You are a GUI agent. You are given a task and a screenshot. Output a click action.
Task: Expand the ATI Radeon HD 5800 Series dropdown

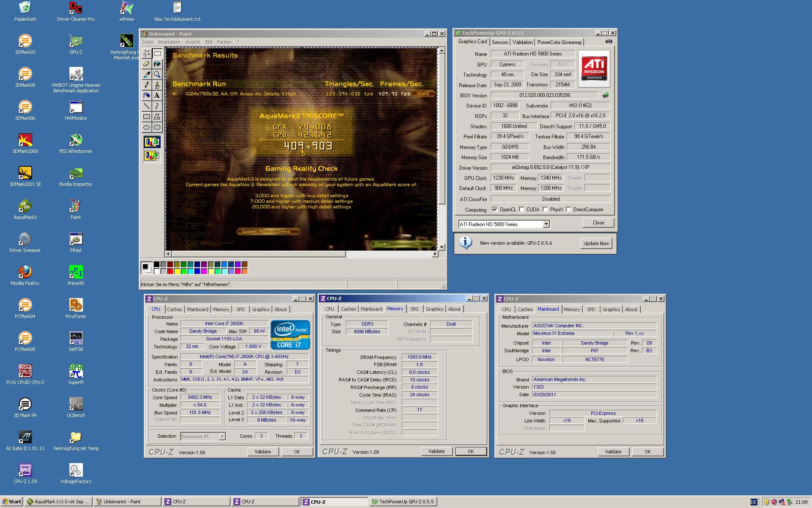point(546,224)
